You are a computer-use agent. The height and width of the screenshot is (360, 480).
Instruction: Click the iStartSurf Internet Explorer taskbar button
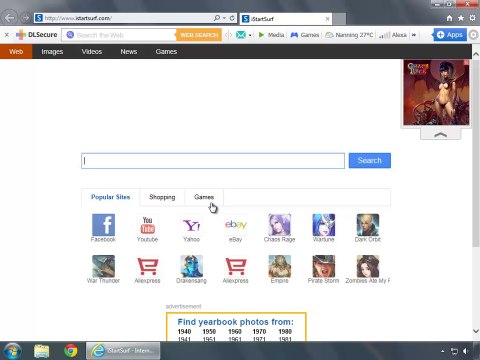click(x=123, y=351)
